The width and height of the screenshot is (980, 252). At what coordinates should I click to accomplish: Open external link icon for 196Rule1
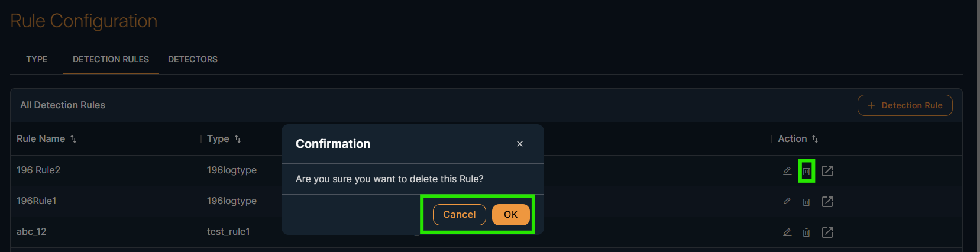tap(827, 202)
